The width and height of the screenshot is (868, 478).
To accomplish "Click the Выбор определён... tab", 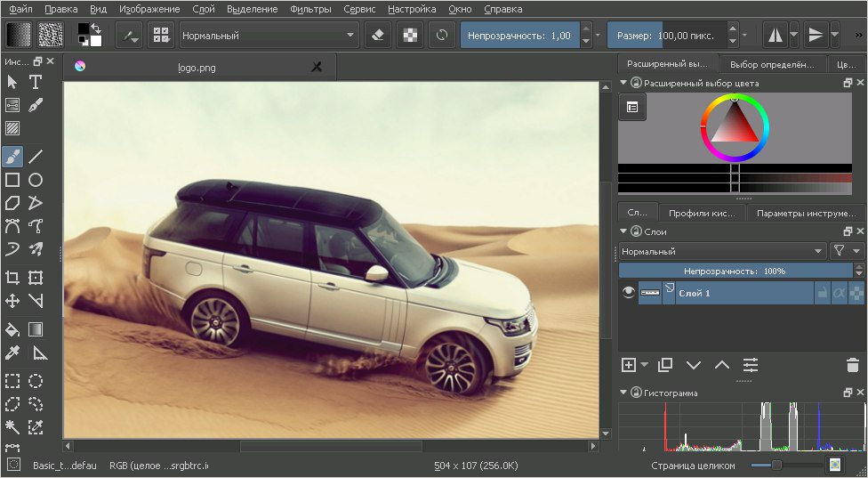I will pos(771,64).
